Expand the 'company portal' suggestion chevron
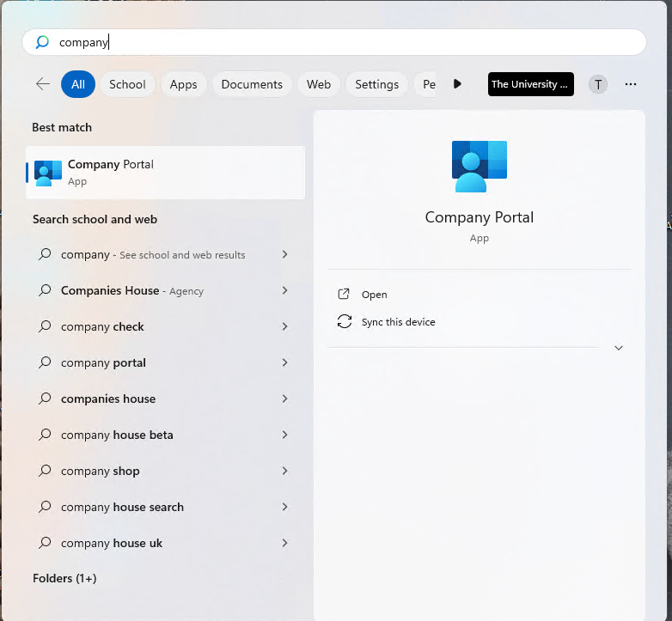This screenshot has height=621, width=672. [285, 362]
